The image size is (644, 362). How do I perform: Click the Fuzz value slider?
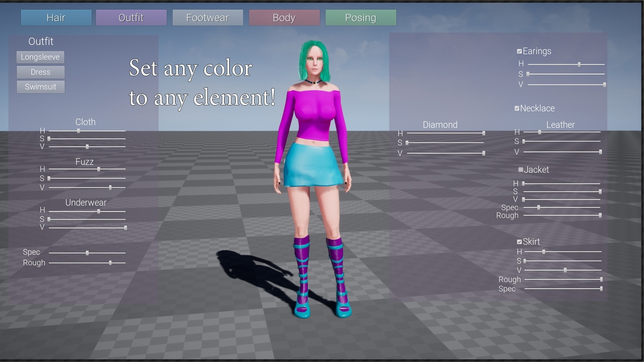pyautogui.click(x=87, y=187)
